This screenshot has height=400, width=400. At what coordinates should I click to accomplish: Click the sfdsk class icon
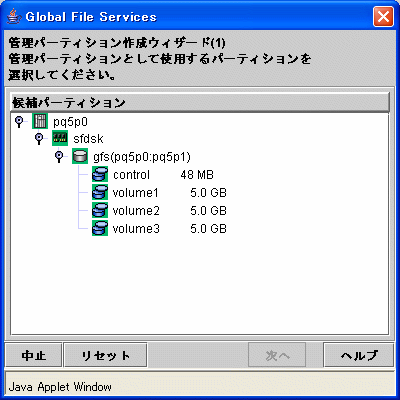[x=60, y=138]
